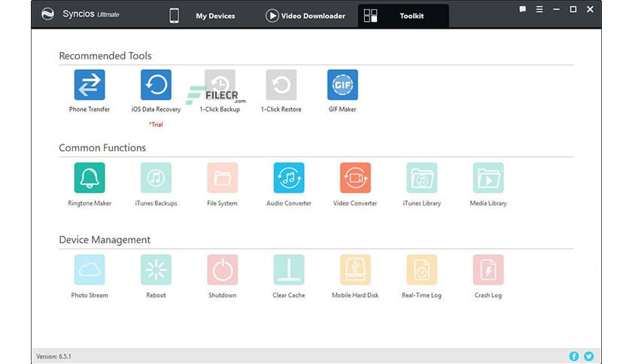Open the Phone Transfer tool
The width and height of the screenshot is (629, 364).
click(x=90, y=84)
